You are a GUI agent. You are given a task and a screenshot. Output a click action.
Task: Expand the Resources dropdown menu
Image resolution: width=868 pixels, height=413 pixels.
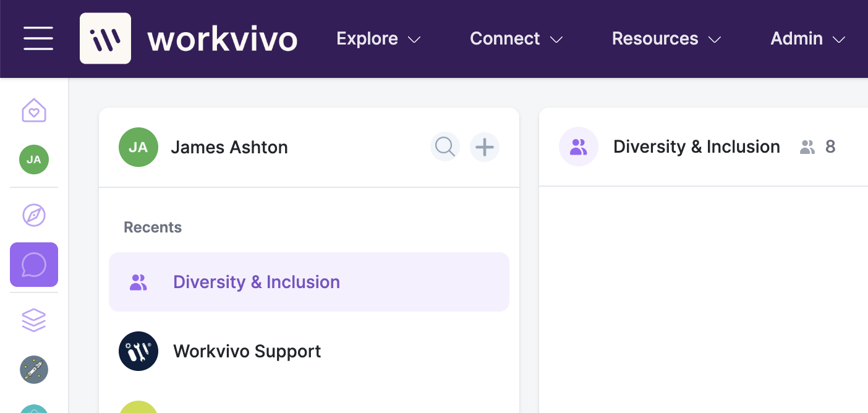[666, 39]
